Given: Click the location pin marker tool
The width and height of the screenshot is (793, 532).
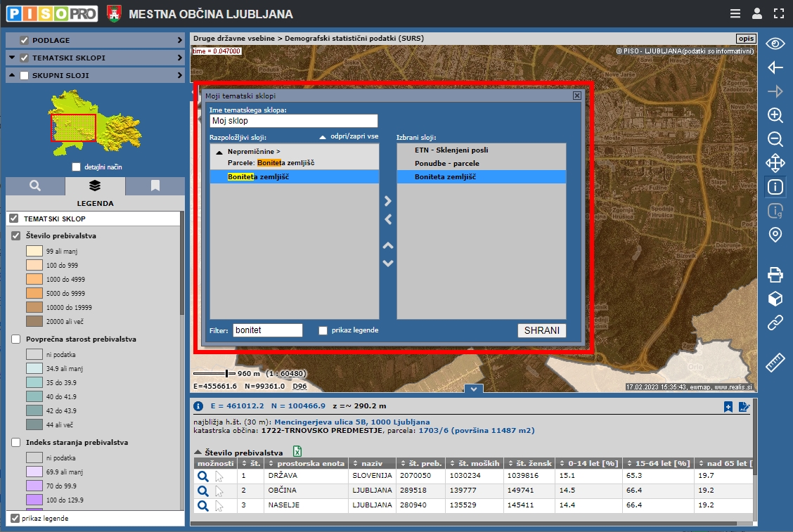Looking at the screenshot, I should (775, 235).
